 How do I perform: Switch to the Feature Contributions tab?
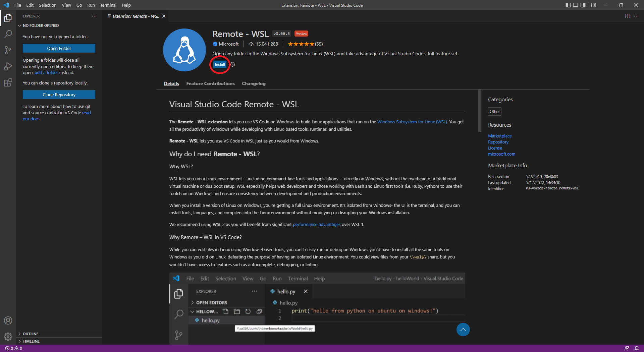[210, 83]
